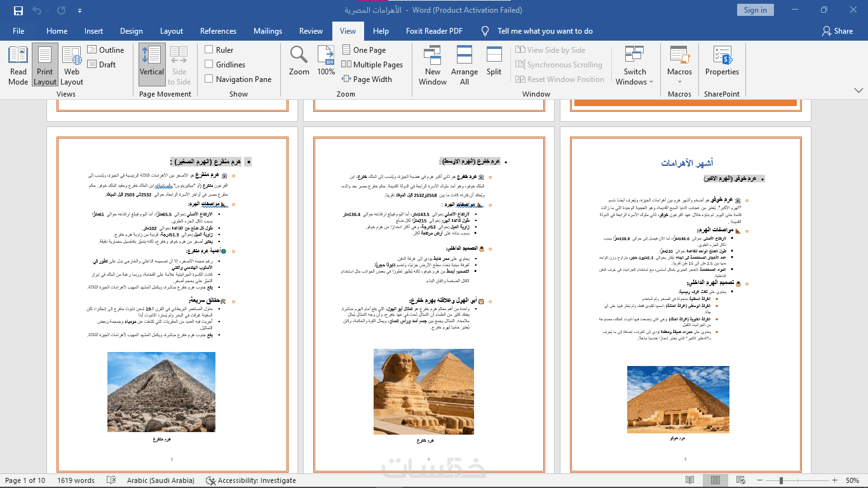Image resolution: width=868 pixels, height=488 pixels.
Task: Click View Side by Side
Action: [x=550, y=50]
